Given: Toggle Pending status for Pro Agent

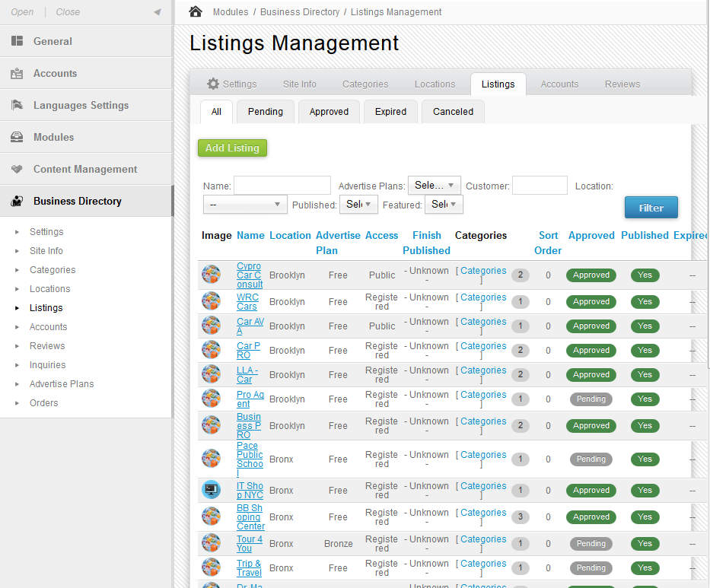Looking at the screenshot, I should [x=591, y=399].
